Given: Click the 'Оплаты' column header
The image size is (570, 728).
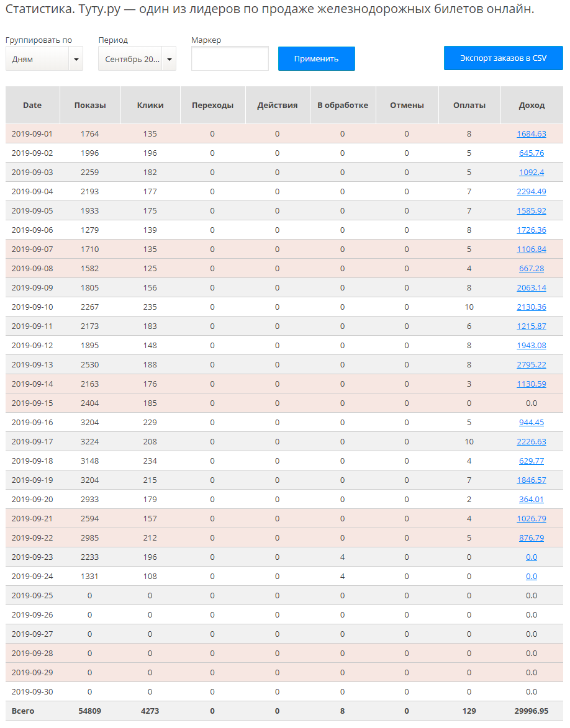Looking at the screenshot, I should pos(469,105).
